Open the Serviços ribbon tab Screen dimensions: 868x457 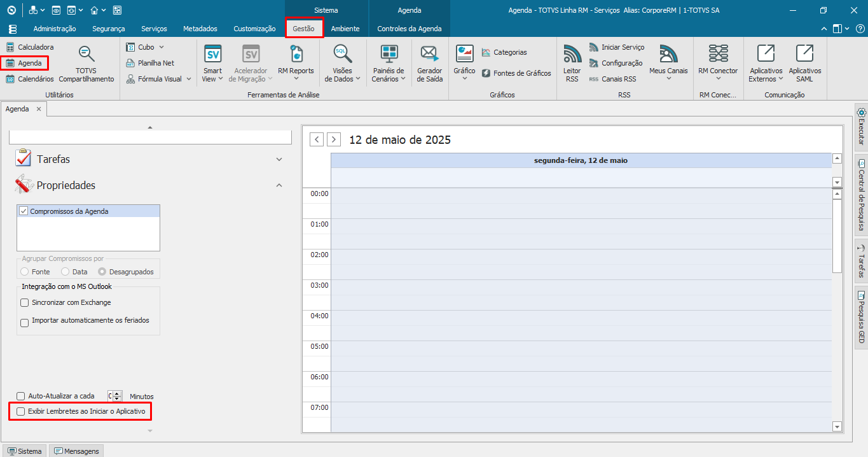154,29
